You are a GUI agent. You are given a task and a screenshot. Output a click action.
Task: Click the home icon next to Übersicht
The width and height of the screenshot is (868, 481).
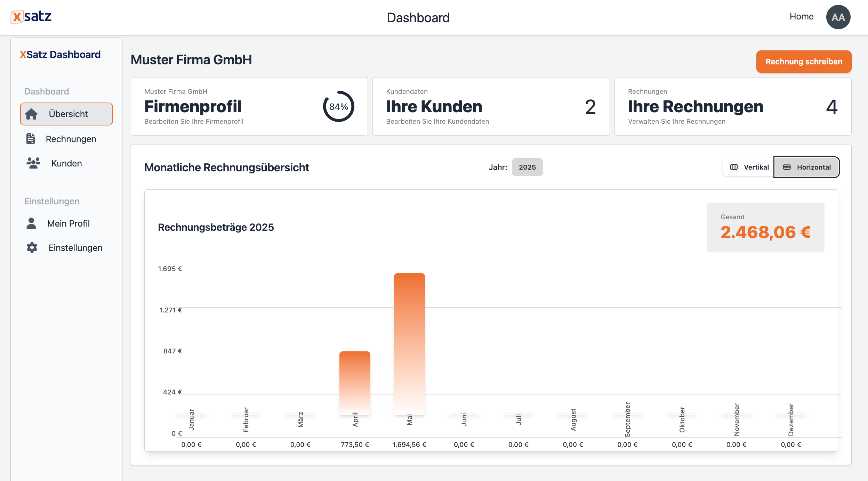pos(31,114)
